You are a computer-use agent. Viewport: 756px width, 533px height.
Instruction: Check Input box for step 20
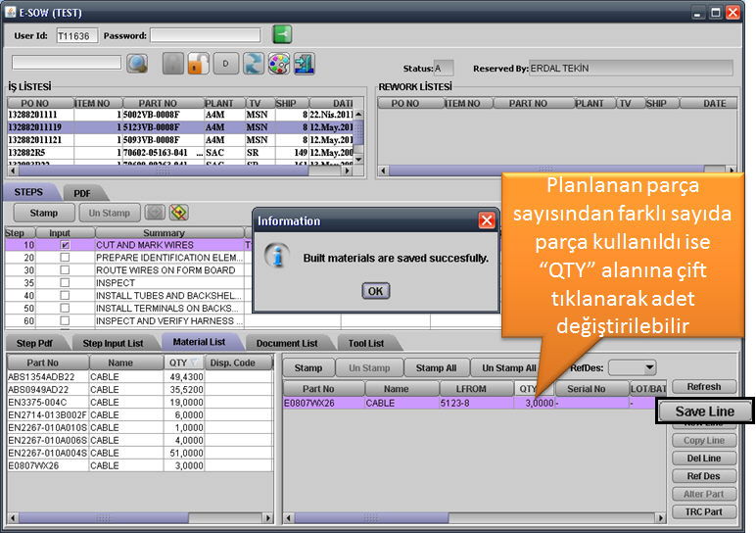pos(65,258)
